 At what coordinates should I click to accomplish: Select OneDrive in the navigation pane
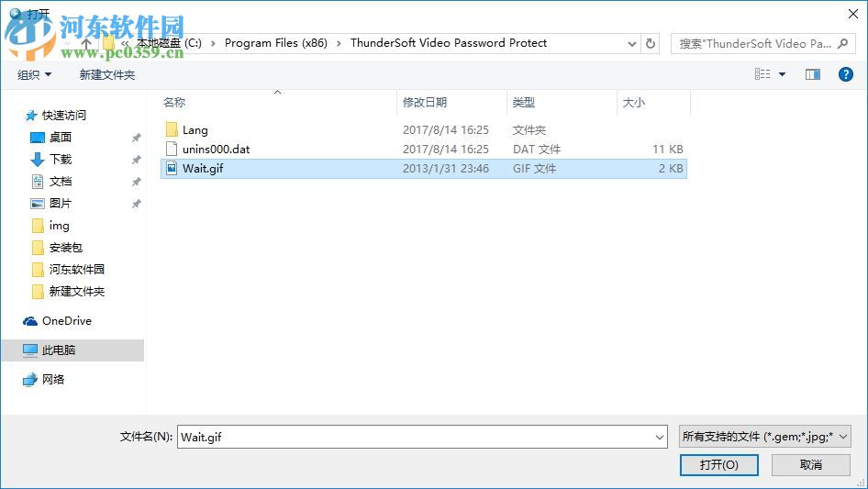[67, 320]
